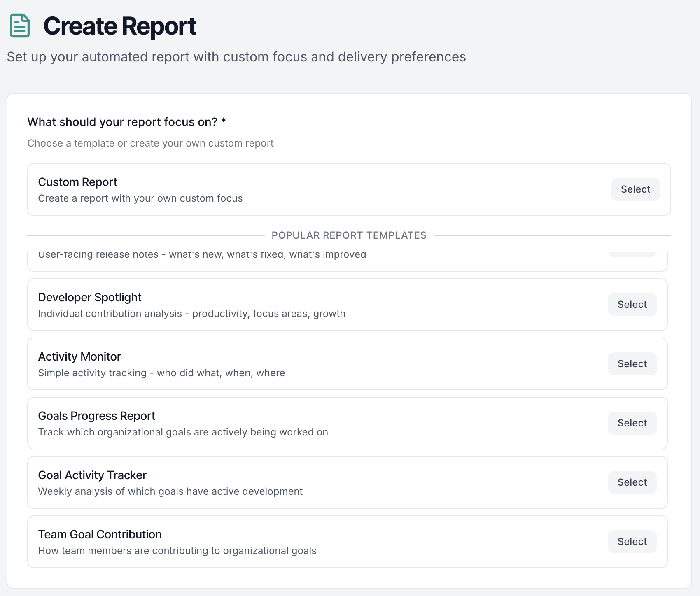Click the Goal Activity Tracker card

[288, 482]
